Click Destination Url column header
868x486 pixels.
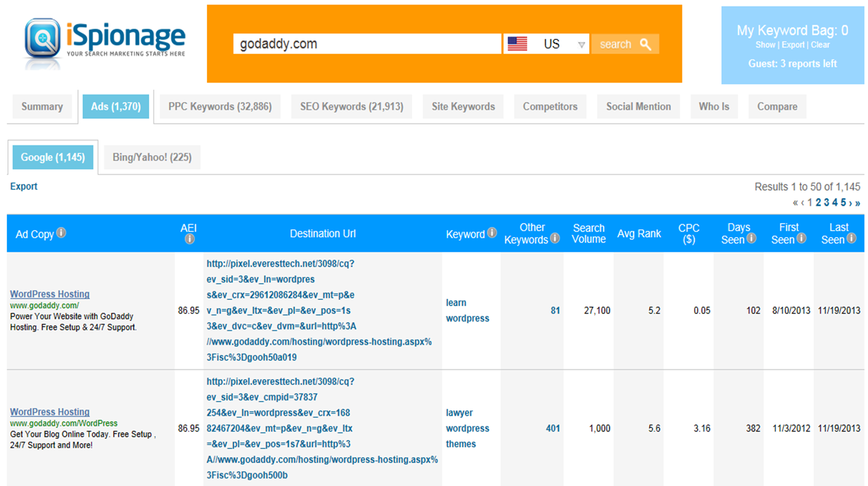(x=323, y=233)
